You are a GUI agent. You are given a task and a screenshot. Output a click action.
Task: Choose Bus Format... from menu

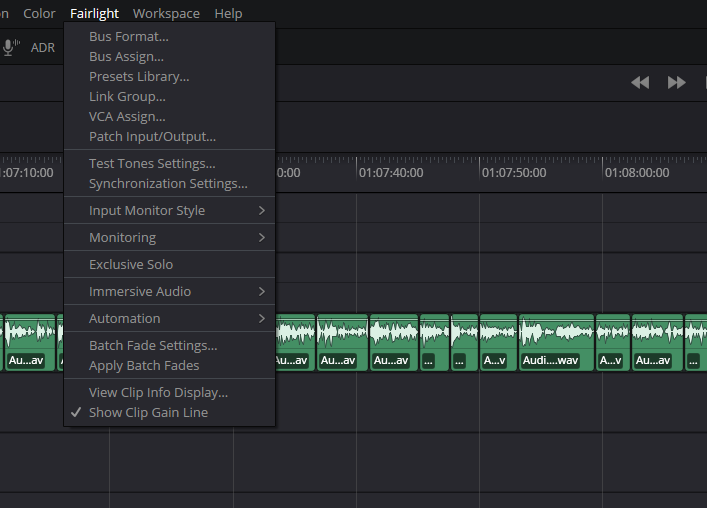[x=170, y=37]
